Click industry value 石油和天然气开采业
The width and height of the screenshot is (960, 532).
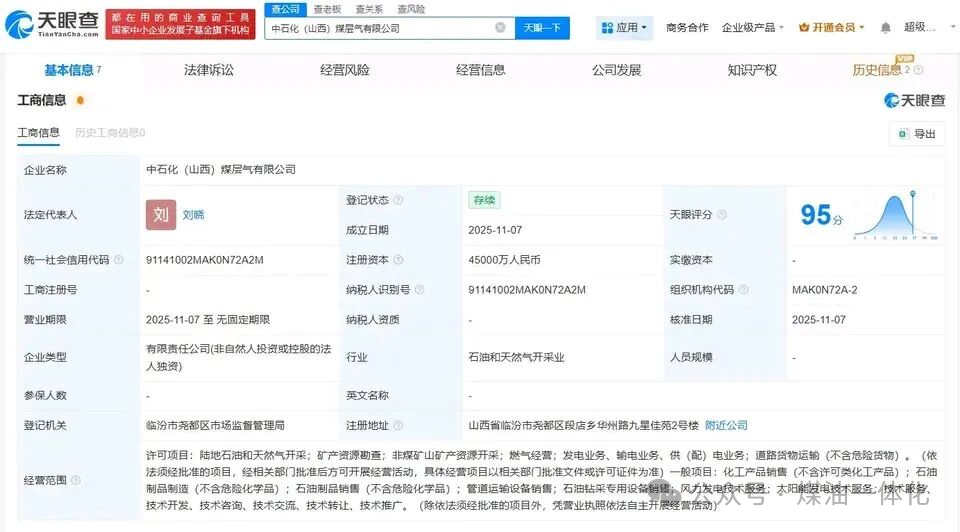point(516,358)
